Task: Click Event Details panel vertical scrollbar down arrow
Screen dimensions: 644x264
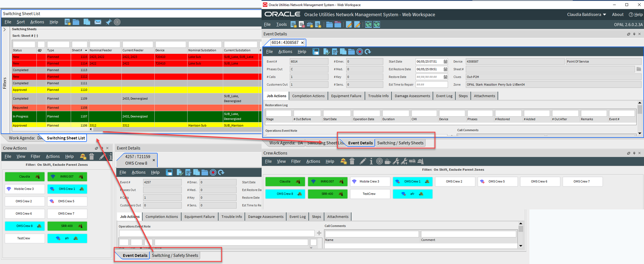Action: [x=640, y=133]
